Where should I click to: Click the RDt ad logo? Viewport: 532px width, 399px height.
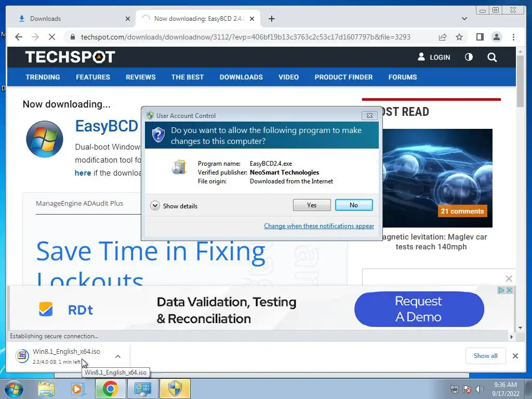click(x=66, y=310)
